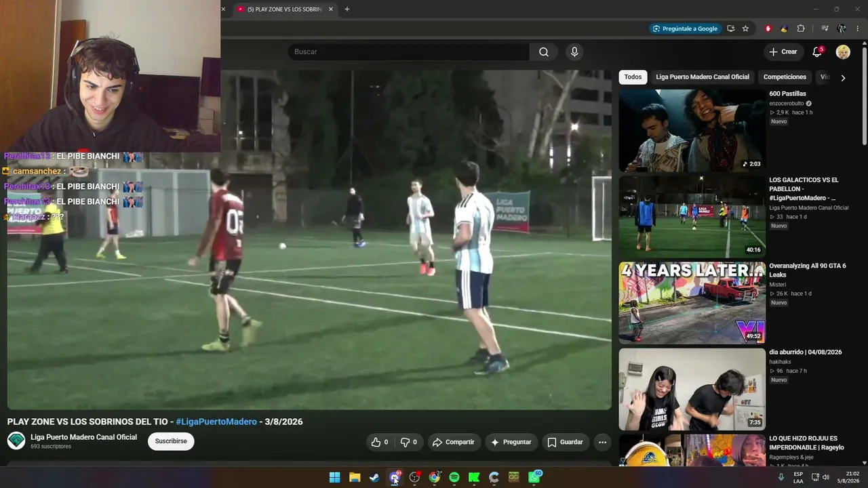
Task: Open Spotify from the taskbar
Action: pos(454,477)
